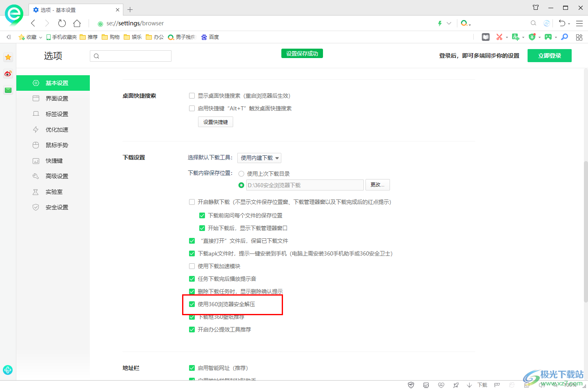Enable 显示桌面快捷搜索 checkbox

(x=192, y=96)
